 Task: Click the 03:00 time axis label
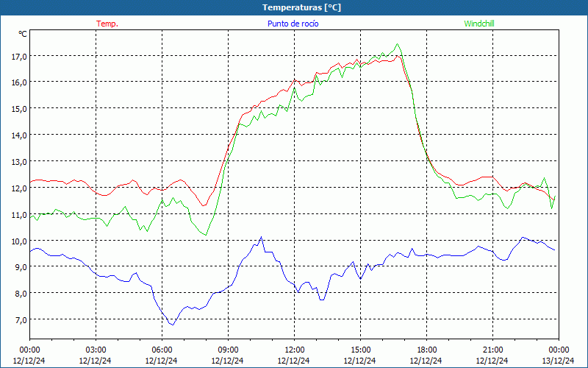click(x=96, y=350)
